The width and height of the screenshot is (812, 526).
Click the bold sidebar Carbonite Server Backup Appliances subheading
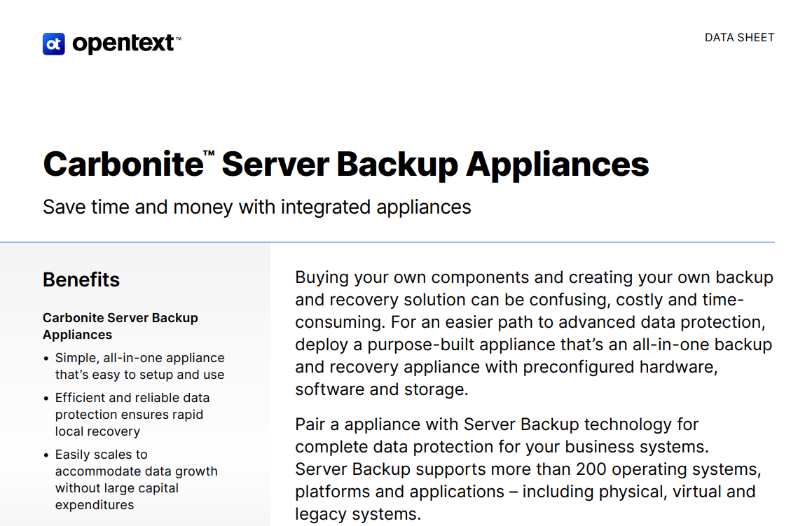(x=120, y=326)
